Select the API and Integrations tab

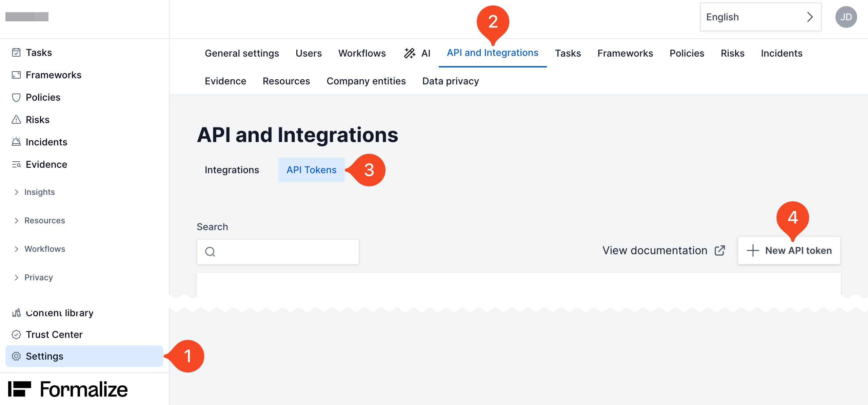point(493,53)
